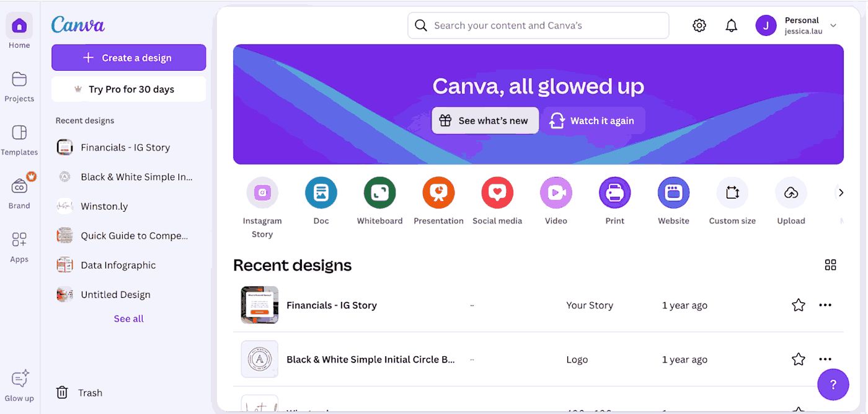The image size is (868, 414).
Task: Click the "Canva, all glowed up" banner heading
Action: point(538,86)
